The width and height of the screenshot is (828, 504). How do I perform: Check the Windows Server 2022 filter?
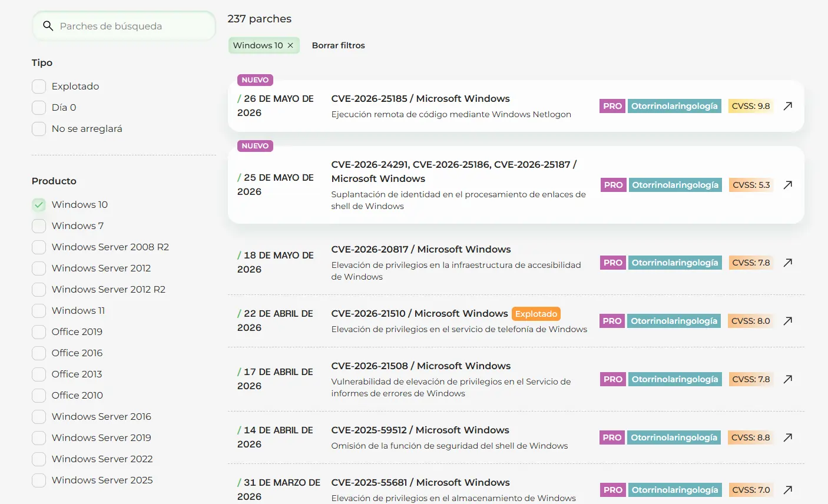point(39,459)
